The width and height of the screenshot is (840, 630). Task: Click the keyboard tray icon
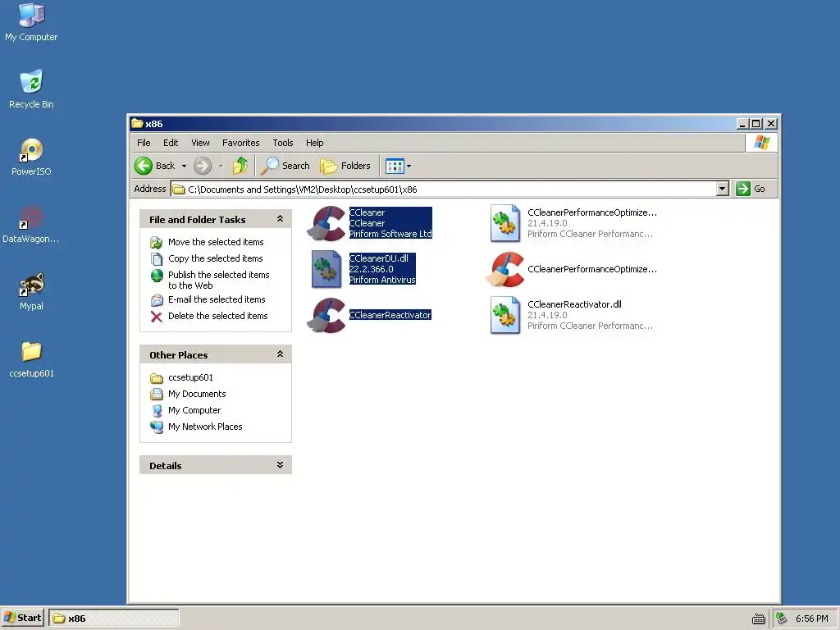pyautogui.click(x=758, y=619)
